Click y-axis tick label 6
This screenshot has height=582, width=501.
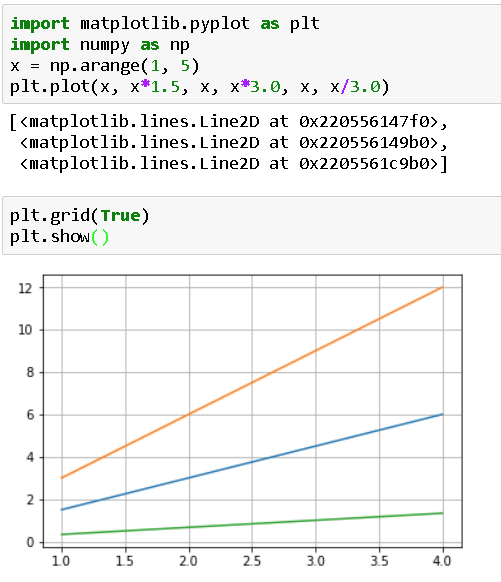[x=30, y=415]
